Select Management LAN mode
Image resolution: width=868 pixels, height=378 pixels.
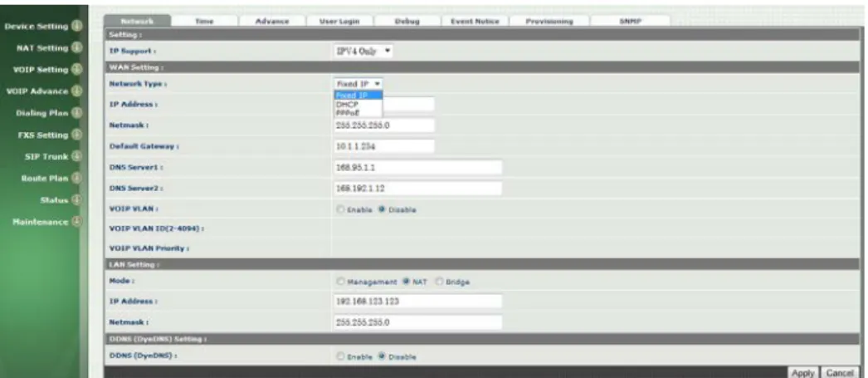[x=341, y=282]
